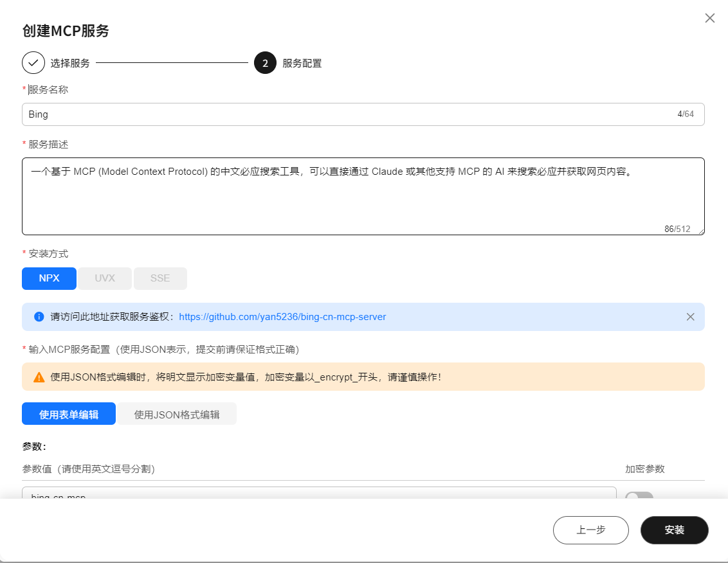Close the 创建MCP服务 dialog

click(x=709, y=18)
